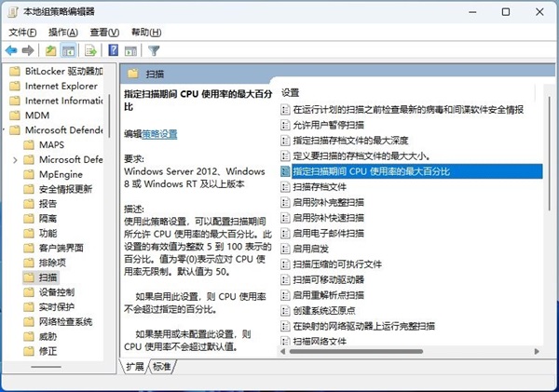Image resolution: width=559 pixels, height=392 pixels.
Task: Toggle the Show/Hide action pane icon
Action: [130, 51]
